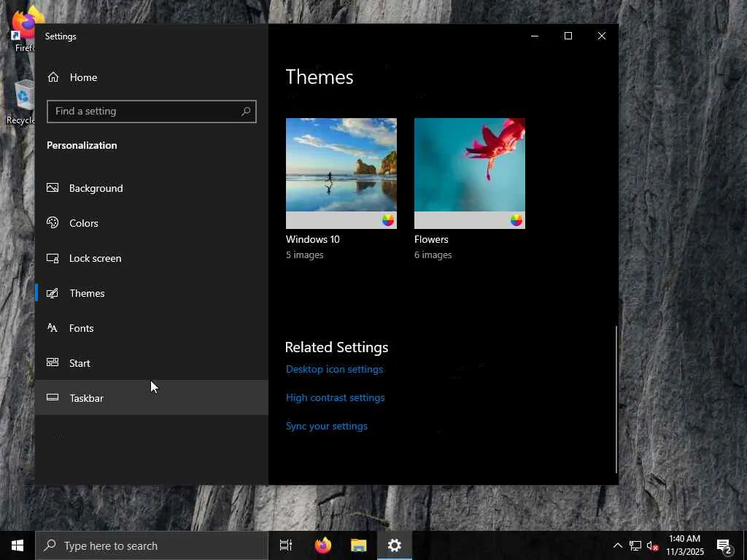The width and height of the screenshot is (747, 560).
Task: Open the notification center icon
Action: 724,546
